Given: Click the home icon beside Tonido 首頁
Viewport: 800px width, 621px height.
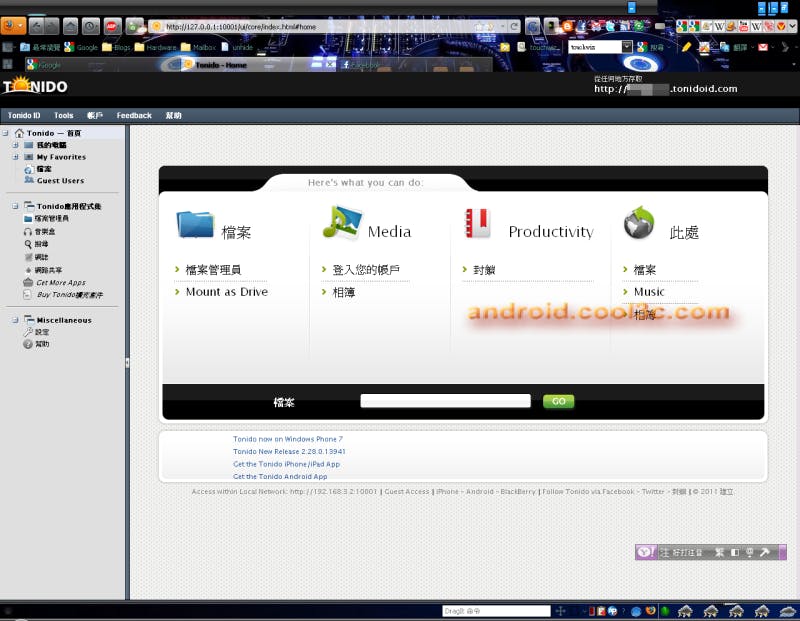Looking at the screenshot, I should 19,133.
